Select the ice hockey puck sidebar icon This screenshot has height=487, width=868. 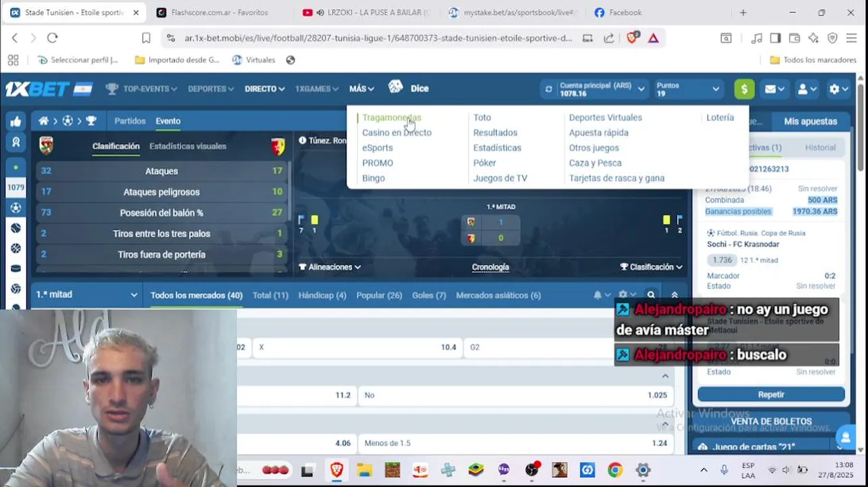pyautogui.click(x=16, y=269)
